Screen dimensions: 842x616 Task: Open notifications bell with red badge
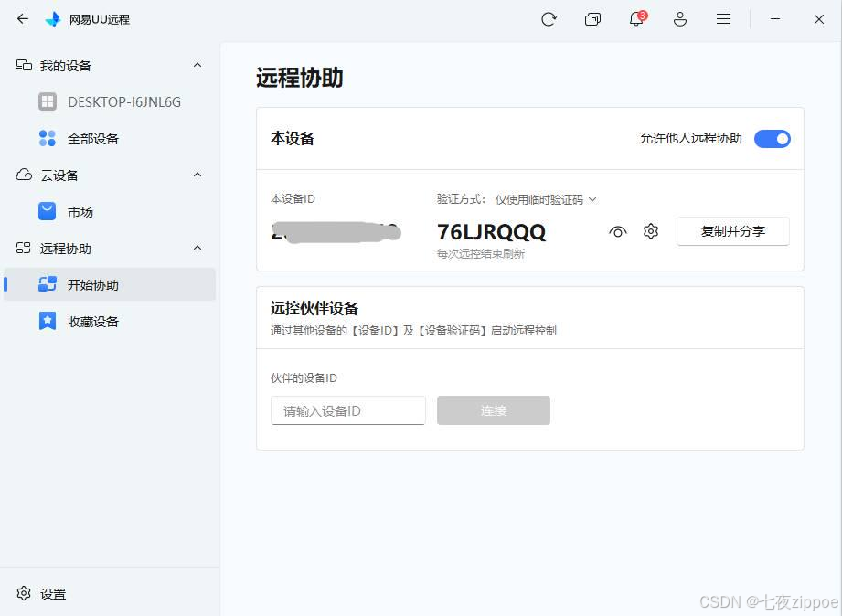click(x=637, y=19)
